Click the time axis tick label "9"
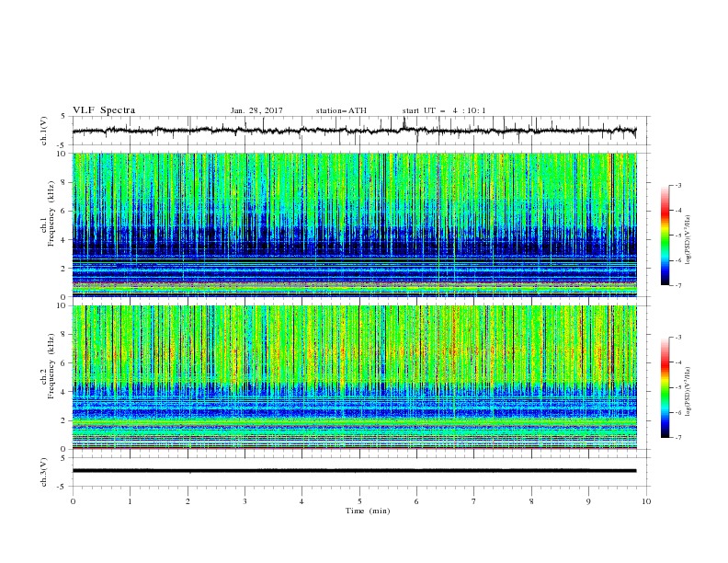 pos(588,501)
